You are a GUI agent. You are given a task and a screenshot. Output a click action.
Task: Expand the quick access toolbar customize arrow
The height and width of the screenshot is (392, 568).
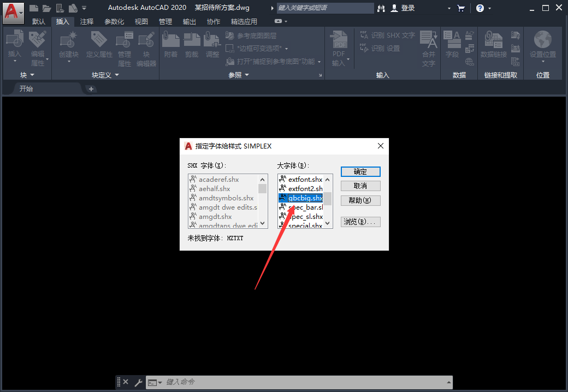point(84,8)
